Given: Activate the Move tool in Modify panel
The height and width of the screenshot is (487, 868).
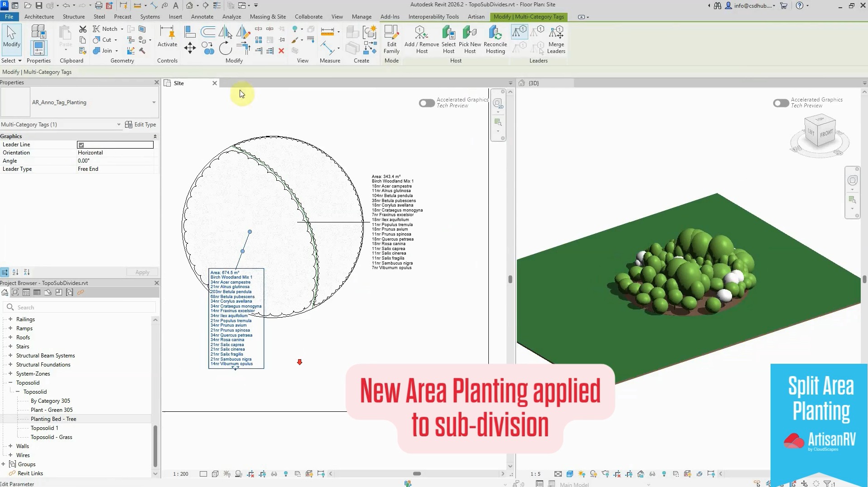Looking at the screenshot, I should point(189,48).
